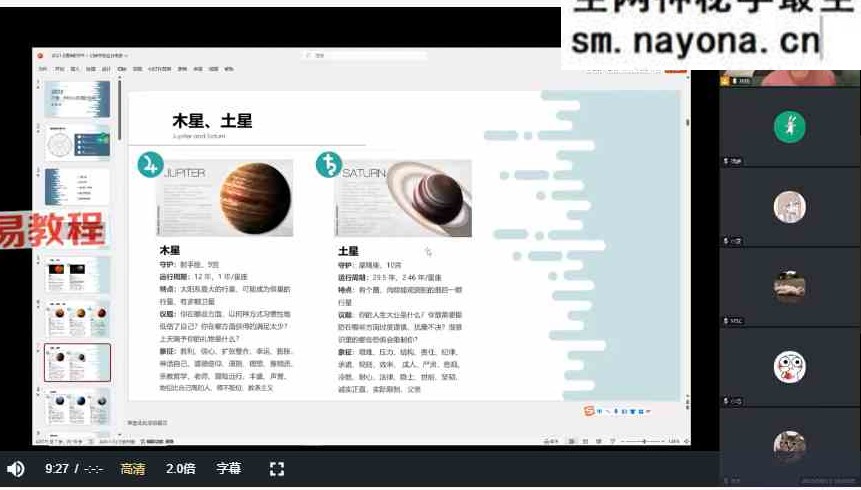
Task: Select the cartoon face avatar participant
Action: point(790,366)
